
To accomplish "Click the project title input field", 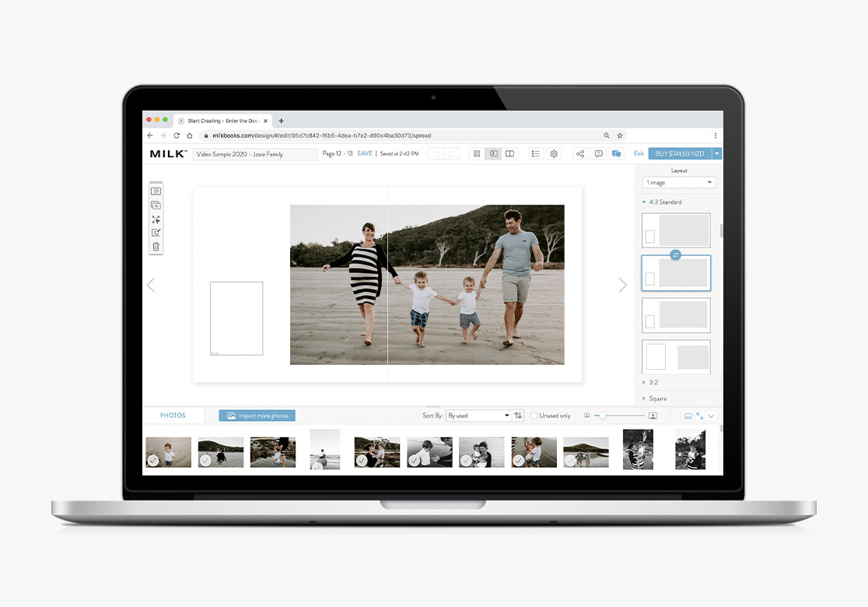I will pos(255,154).
